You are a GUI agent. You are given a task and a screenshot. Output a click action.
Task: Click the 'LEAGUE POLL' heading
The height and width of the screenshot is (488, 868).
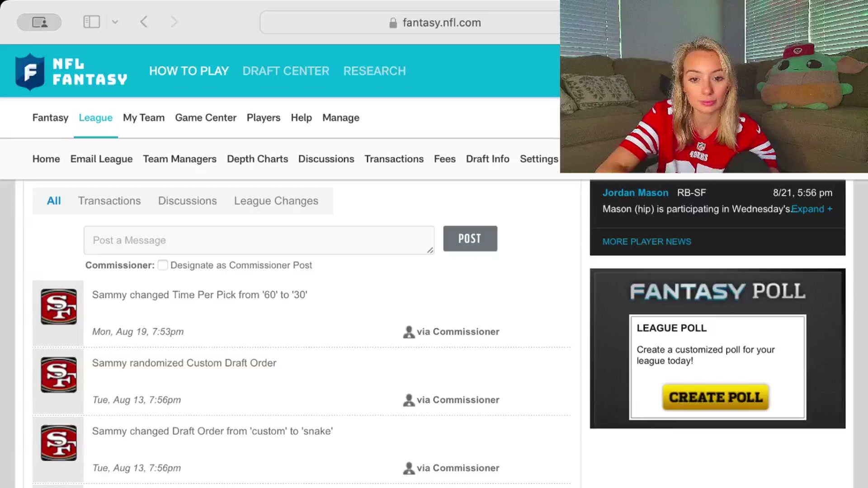[671, 328]
